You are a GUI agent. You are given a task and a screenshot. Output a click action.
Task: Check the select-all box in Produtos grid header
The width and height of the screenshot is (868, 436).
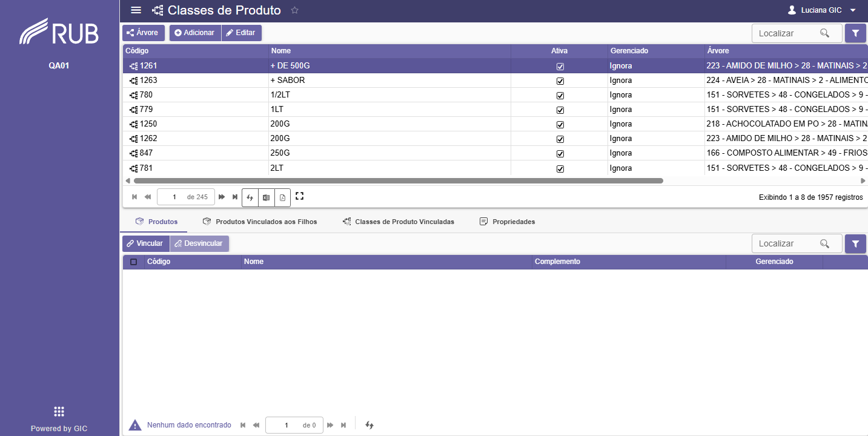[134, 262]
